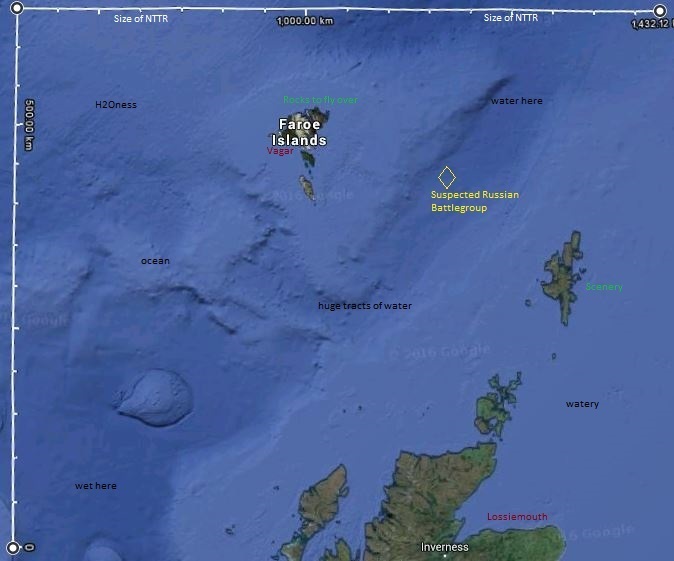Screen dimensions: 674x561
Task: Click the green 'Scenery' label
Action: click(604, 287)
